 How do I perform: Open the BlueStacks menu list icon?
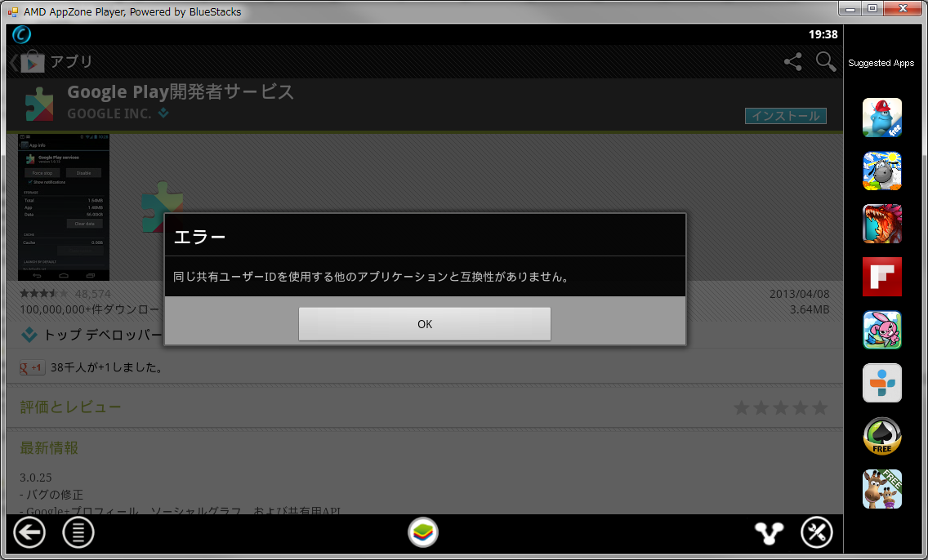(x=78, y=533)
